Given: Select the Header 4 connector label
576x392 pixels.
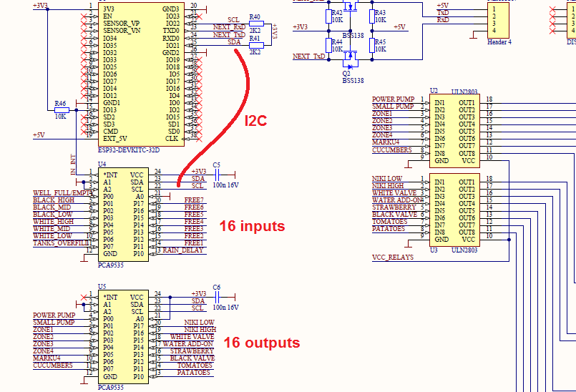Looking at the screenshot, I should [499, 42].
